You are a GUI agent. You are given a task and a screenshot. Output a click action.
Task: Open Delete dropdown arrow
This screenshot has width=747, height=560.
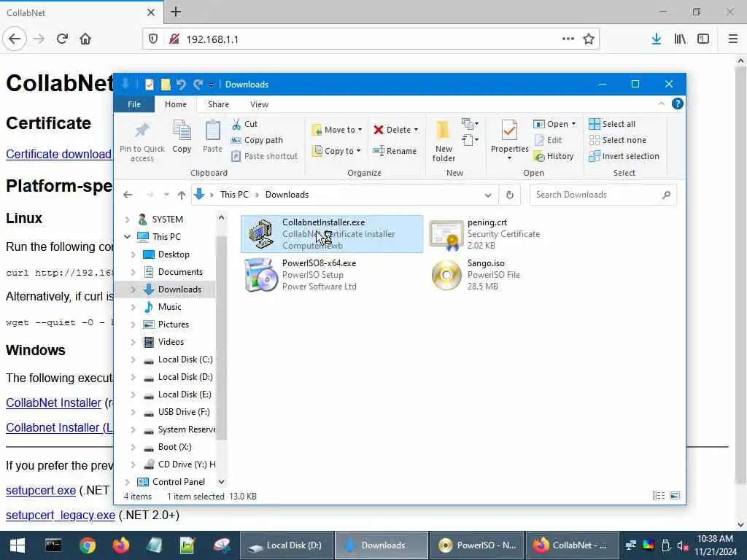point(416,130)
